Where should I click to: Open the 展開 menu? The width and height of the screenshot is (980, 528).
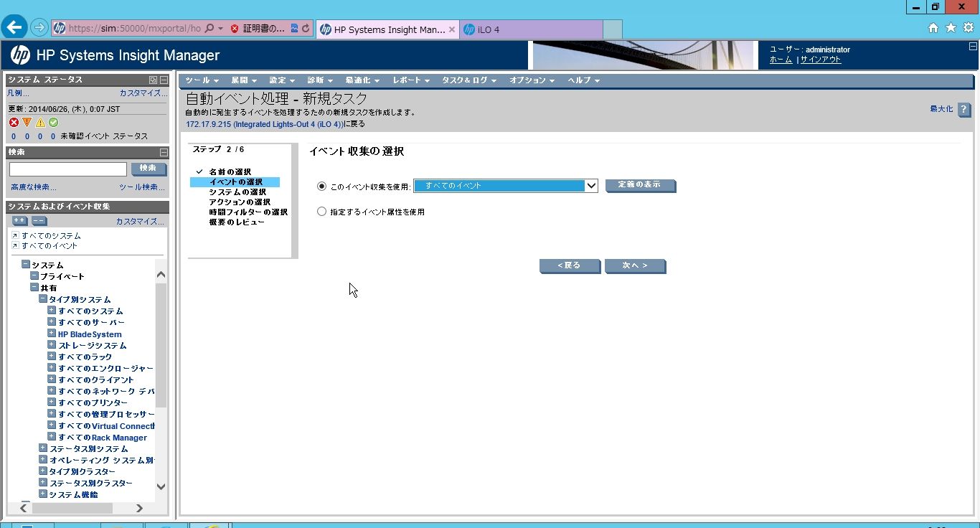point(244,80)
